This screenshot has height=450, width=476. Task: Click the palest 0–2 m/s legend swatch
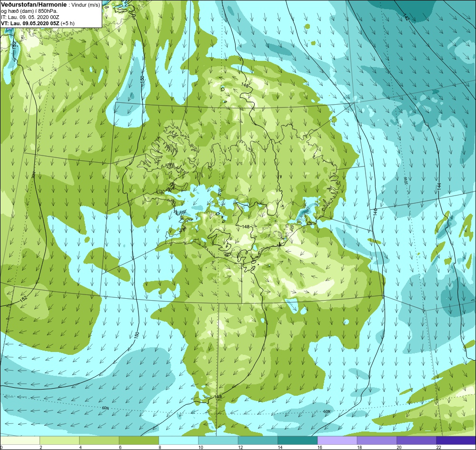coord(20,440)
